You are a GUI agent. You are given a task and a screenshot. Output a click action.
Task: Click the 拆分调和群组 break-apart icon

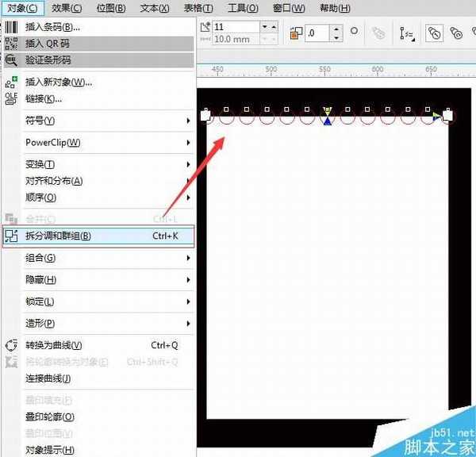point(11,236)
